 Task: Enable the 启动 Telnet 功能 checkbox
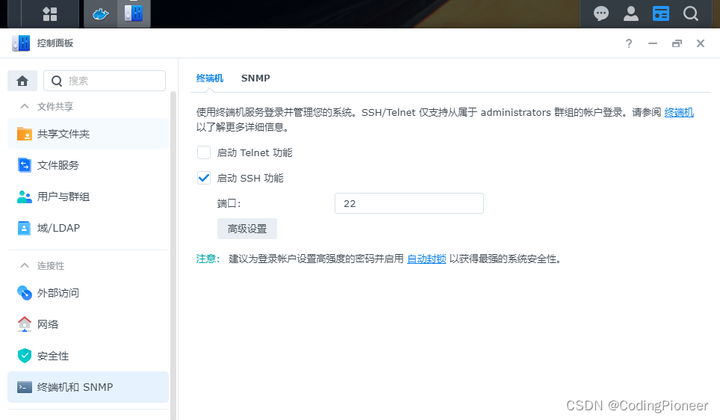coord(204,152)
